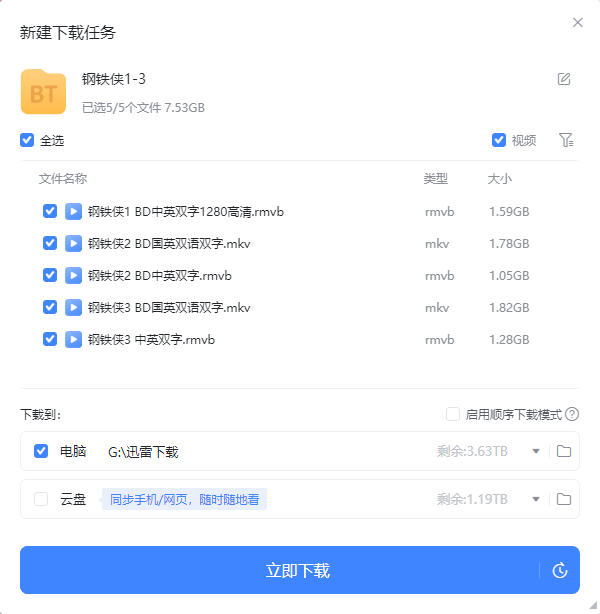600x614 pixels.
Task: Uncheck 钢铁侠1 BD中英双字1280高清.rmvb file
Action: (50, 211)
